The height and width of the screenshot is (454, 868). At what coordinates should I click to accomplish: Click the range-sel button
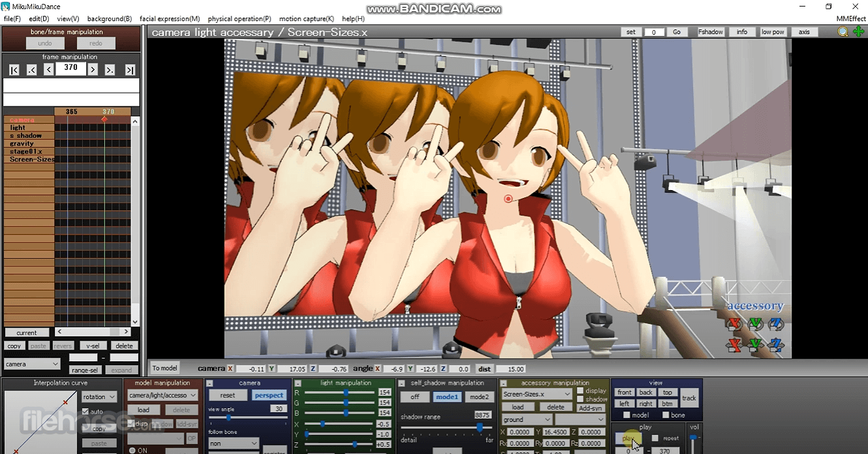pyautogui.click(x=84, y=370)
